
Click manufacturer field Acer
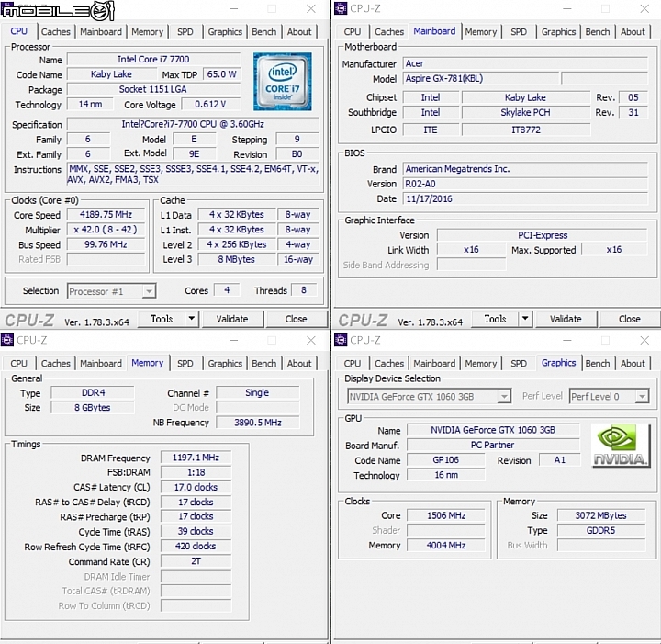click(x=525, y=63)
